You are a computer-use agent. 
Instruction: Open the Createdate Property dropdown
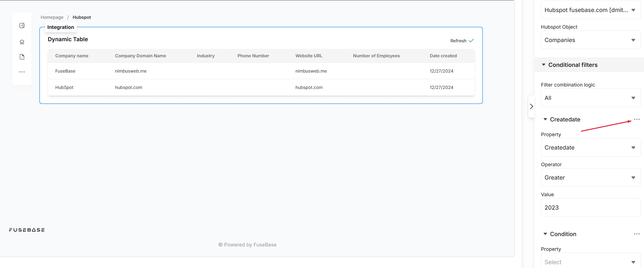591,148
